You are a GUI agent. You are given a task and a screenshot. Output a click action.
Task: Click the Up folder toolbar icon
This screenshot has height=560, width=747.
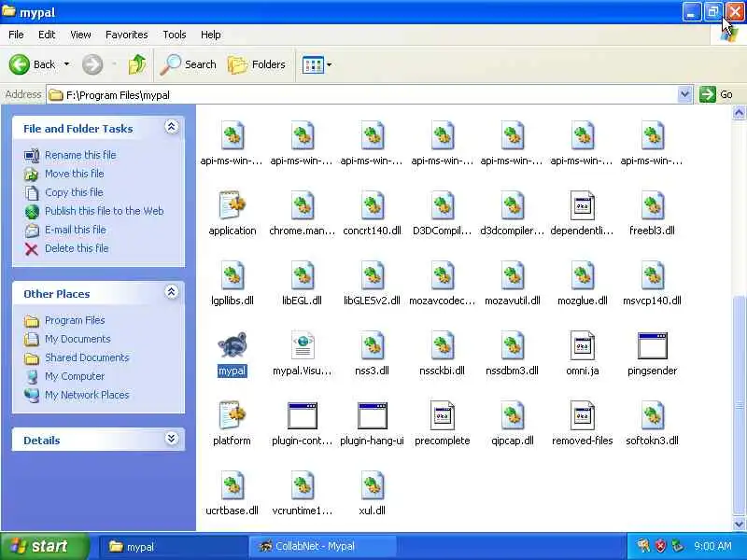click(x=137, y=64)
